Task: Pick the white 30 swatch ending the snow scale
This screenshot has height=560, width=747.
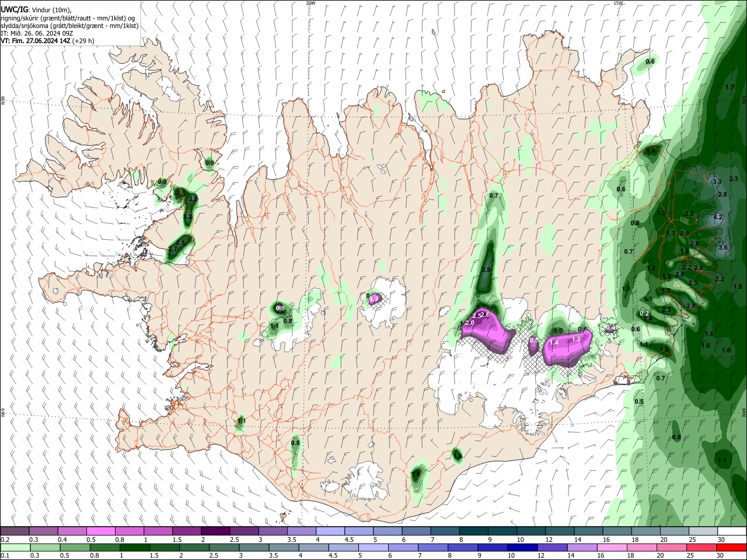Action: click(x=732, y=531)
